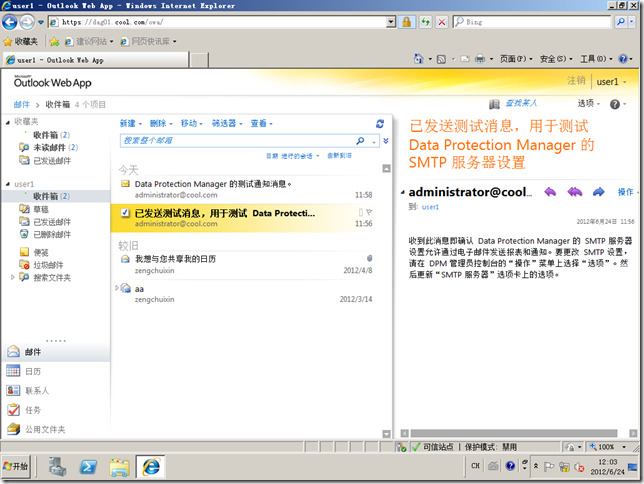Click the IE refresh page icon
Viewport: 644px width, 484px height.
pos(425,22)
